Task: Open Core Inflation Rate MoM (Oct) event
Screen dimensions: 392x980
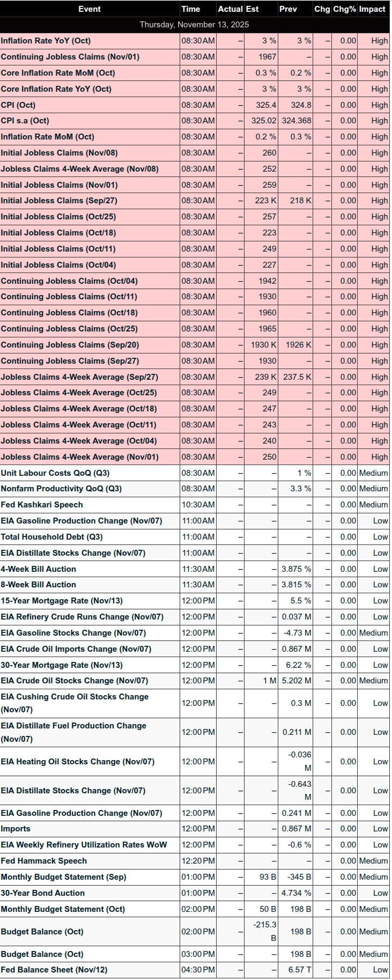Action: pos(58,73)
